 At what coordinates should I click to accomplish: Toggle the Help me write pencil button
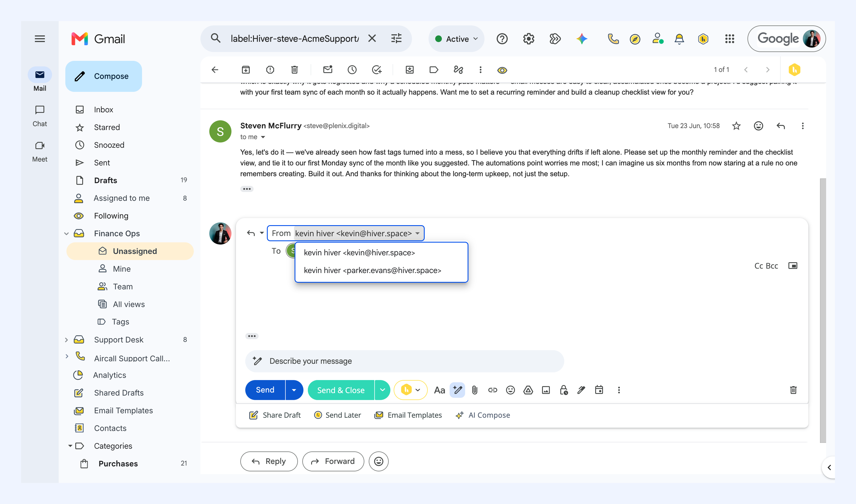[x=457, y=390]
